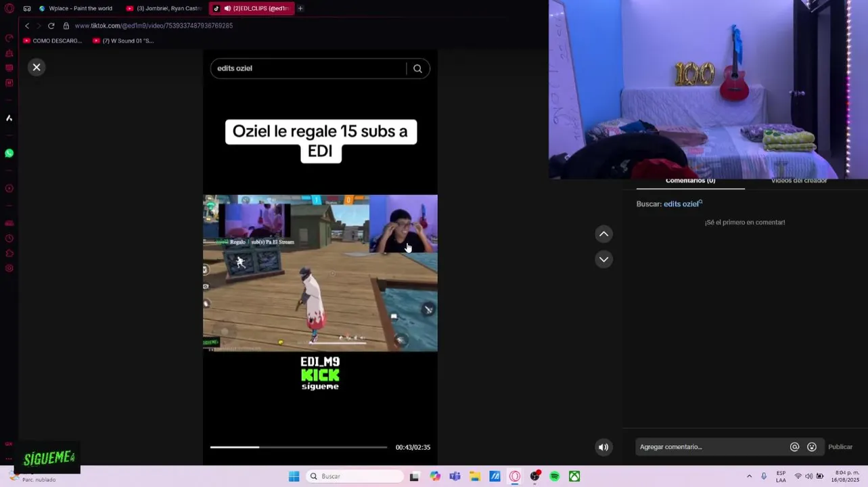Click the Publicar button
This screenshot has height=487, width=868.
(x=840, y=447)
